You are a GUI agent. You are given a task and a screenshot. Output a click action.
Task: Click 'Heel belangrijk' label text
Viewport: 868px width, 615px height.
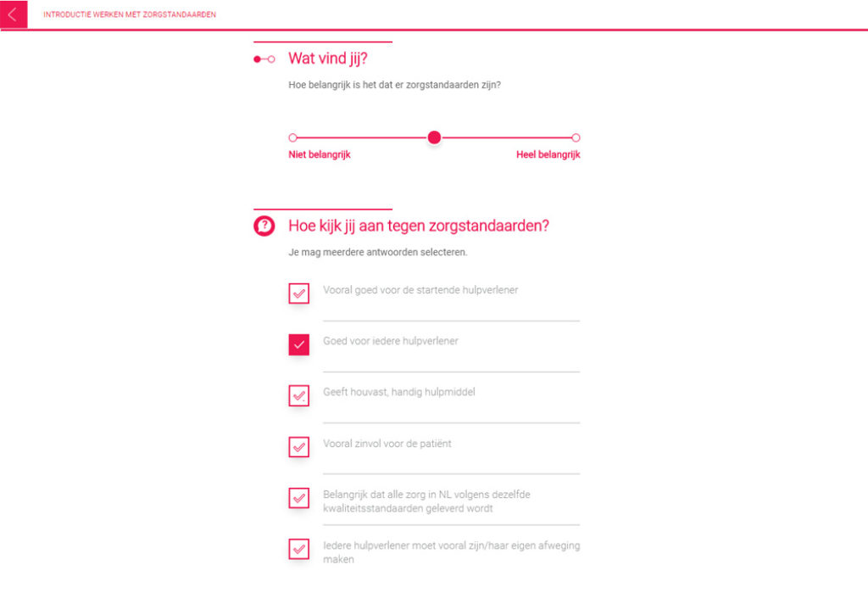(548, 154)
